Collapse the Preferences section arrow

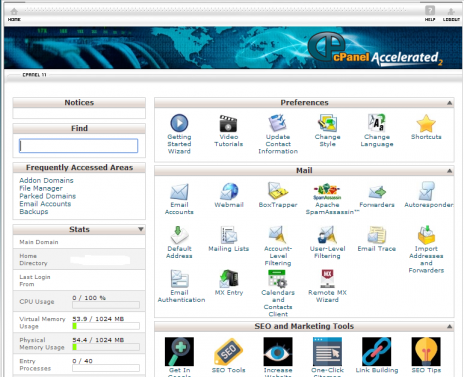[x=449, y=103]
